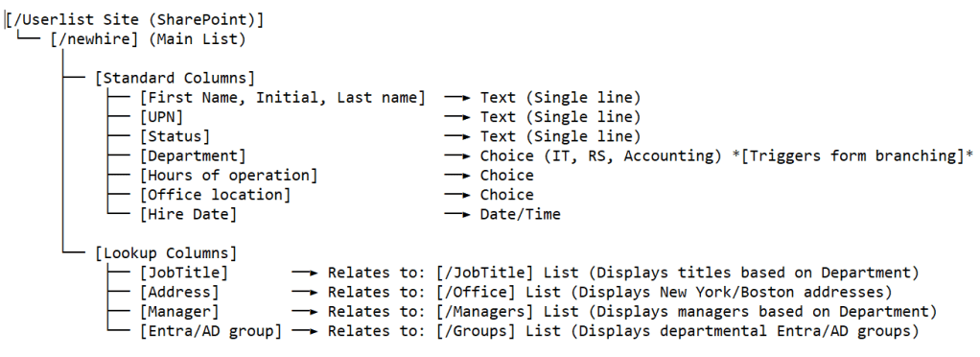Click the [Address] lookup entry
This screenshot has height=357, width=980.
(x=179, y=292)
